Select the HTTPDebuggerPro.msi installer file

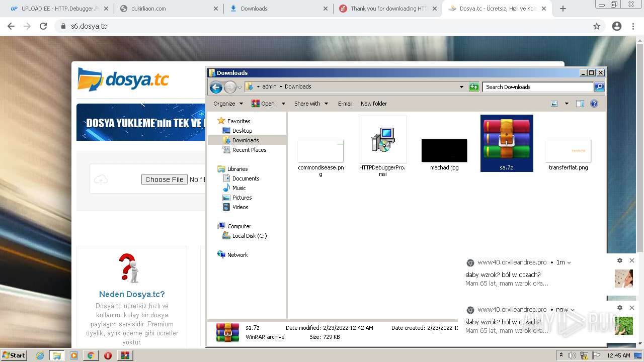click(382, 146)
